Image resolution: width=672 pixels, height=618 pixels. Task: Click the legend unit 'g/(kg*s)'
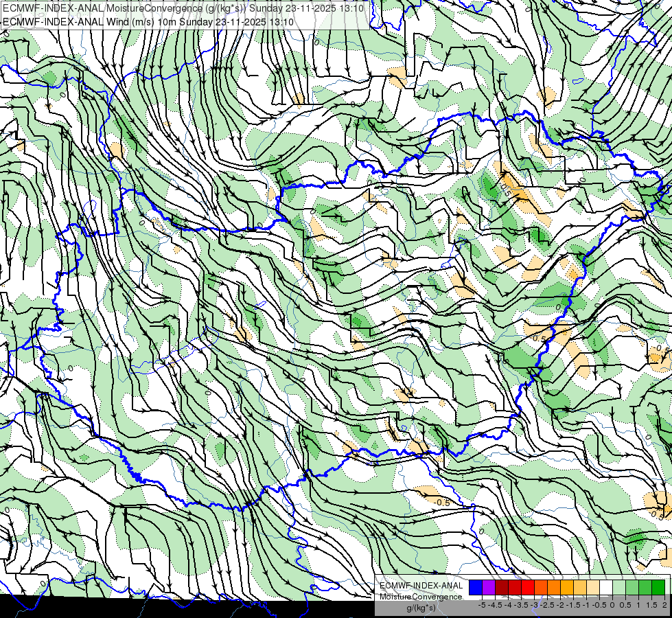click(x=421, y=608)
